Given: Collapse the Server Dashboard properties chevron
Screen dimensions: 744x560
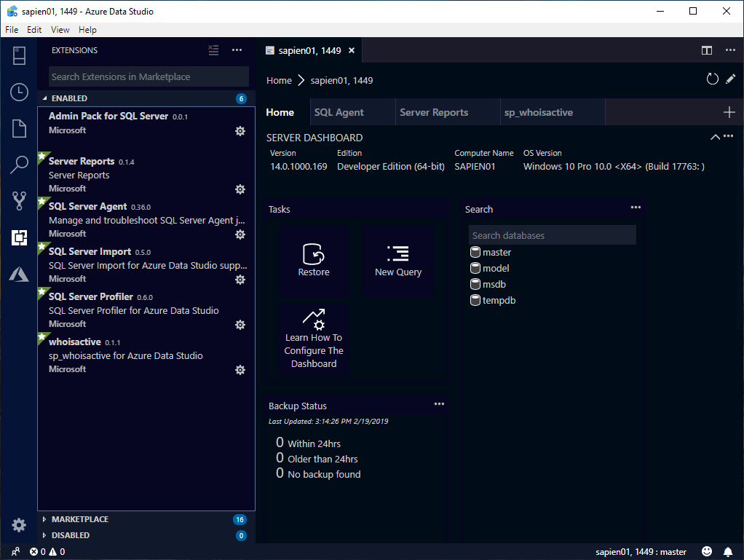Looking at the screenshot, I should pos(715,137).
